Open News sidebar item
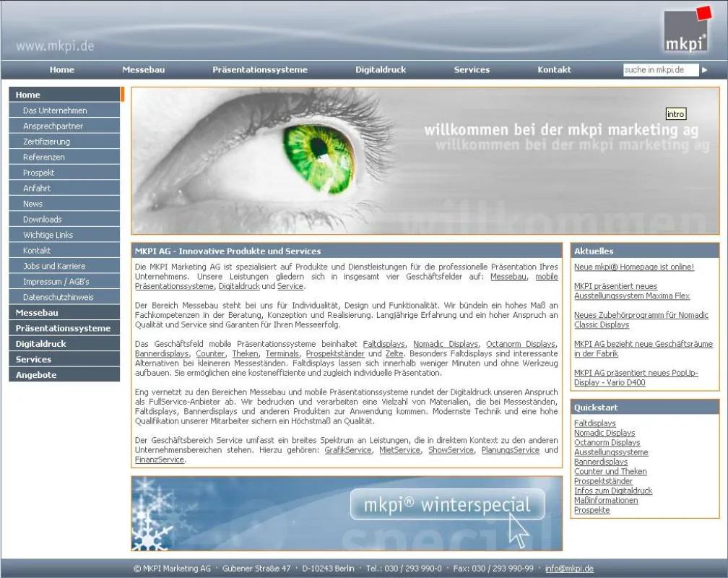The image size is (728, 578). 64,204
